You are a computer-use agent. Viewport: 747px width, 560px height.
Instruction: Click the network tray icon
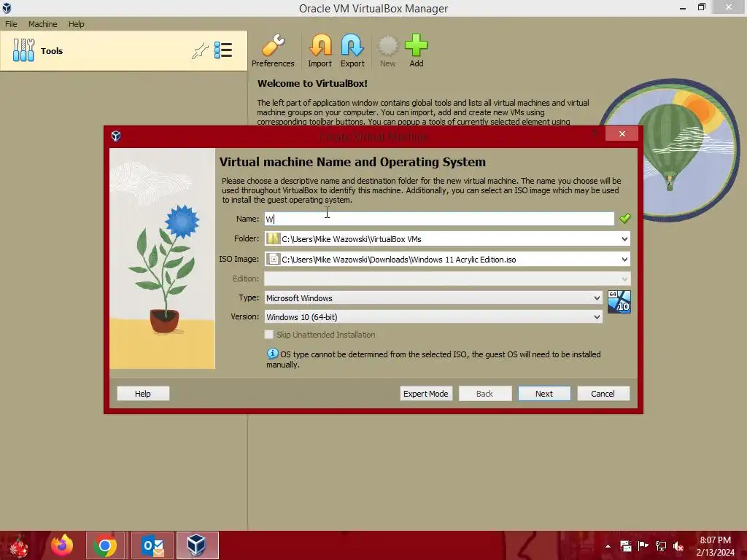pos(661,545)
